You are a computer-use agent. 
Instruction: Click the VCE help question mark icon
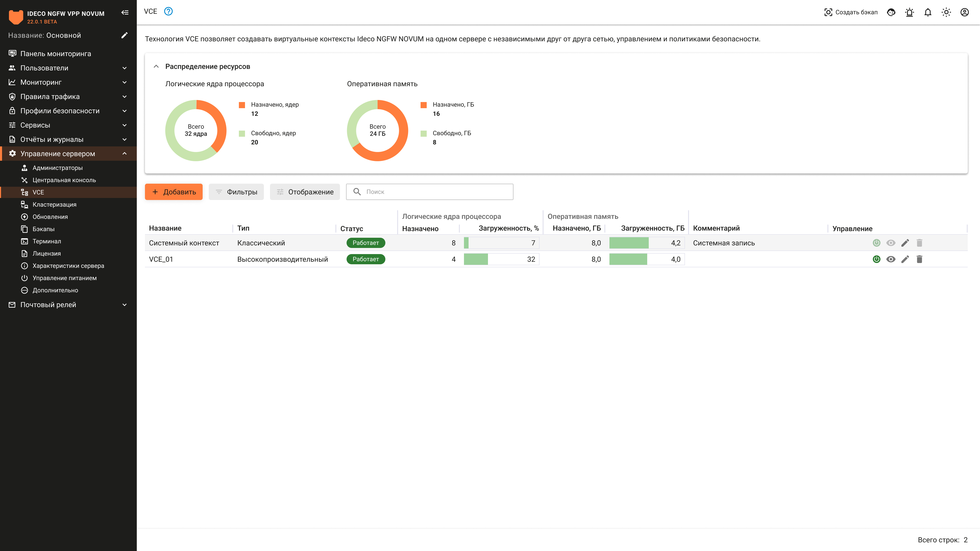click(168, 11)
